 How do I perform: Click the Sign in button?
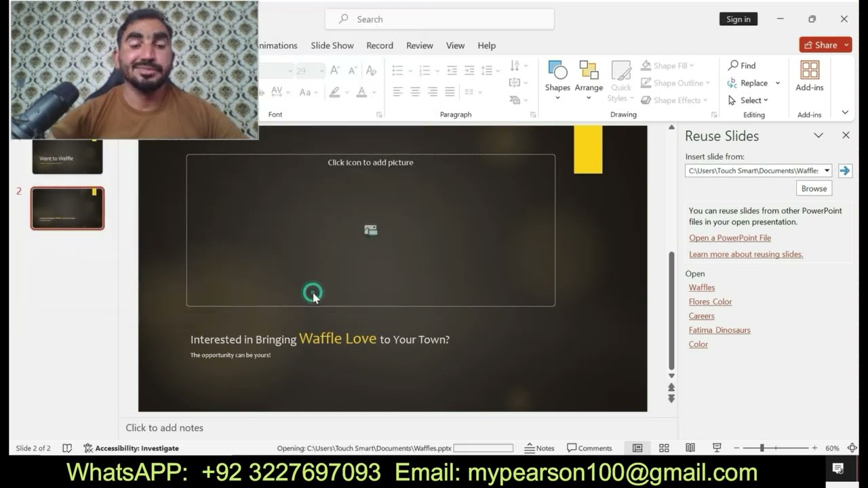[x=738, y=19]
